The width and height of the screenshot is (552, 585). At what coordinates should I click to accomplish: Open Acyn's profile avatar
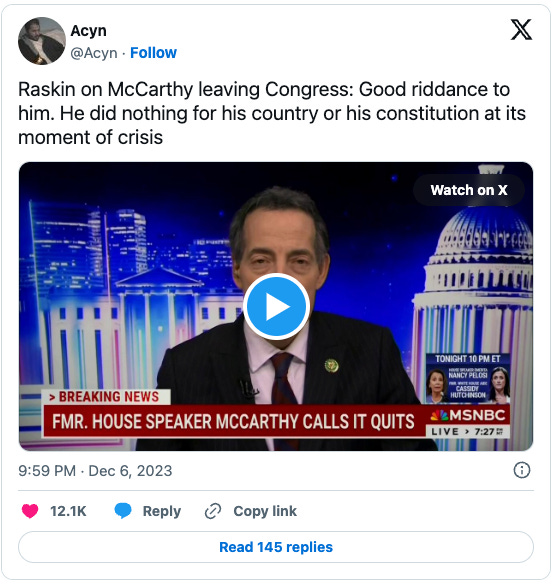pyautogui.click(x=42, y=41)
